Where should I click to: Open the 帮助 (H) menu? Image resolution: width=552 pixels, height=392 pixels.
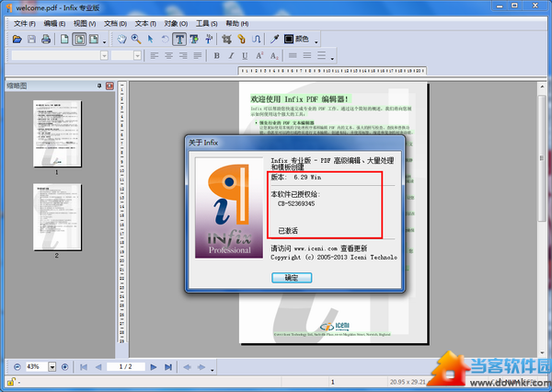(237, 24)
